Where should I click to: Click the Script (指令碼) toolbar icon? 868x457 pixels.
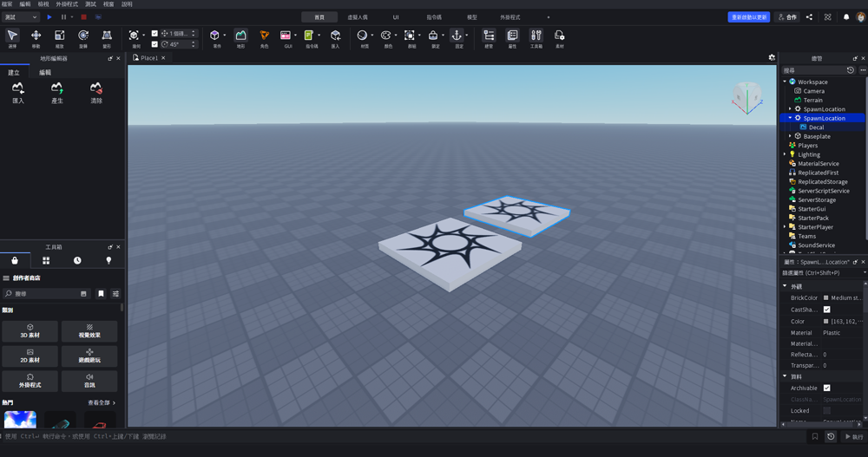click(x=310, y=36)
